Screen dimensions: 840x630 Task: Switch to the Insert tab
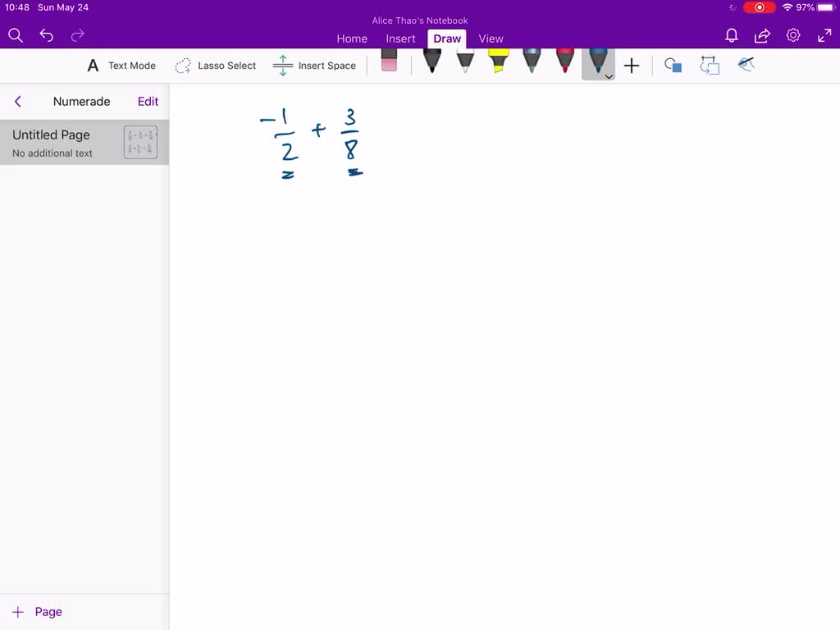point(400,39)
